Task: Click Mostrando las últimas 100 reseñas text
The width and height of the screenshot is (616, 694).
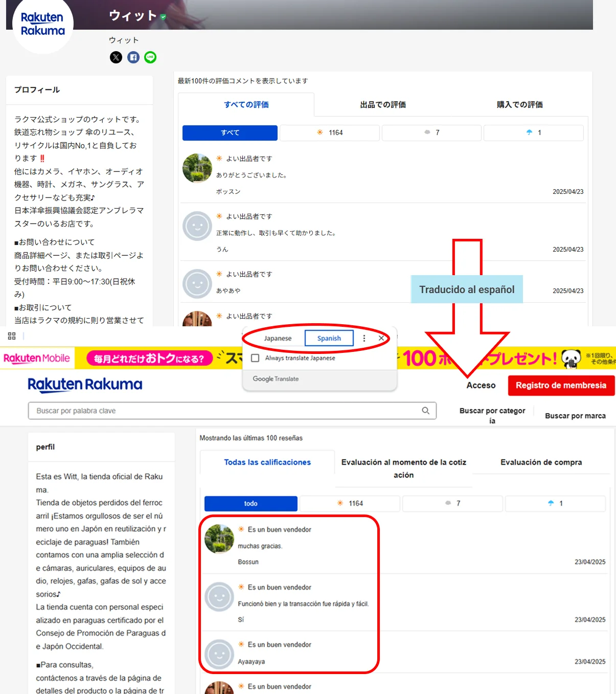Action: click(x=251, y=438)
